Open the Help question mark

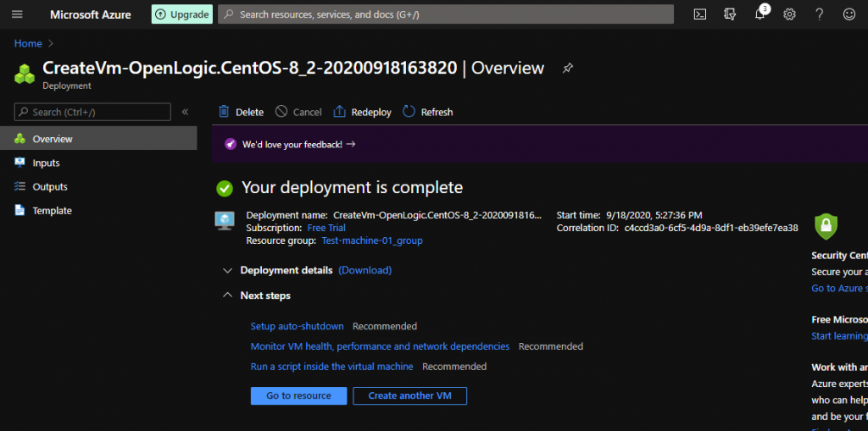[x=819, y=14]
